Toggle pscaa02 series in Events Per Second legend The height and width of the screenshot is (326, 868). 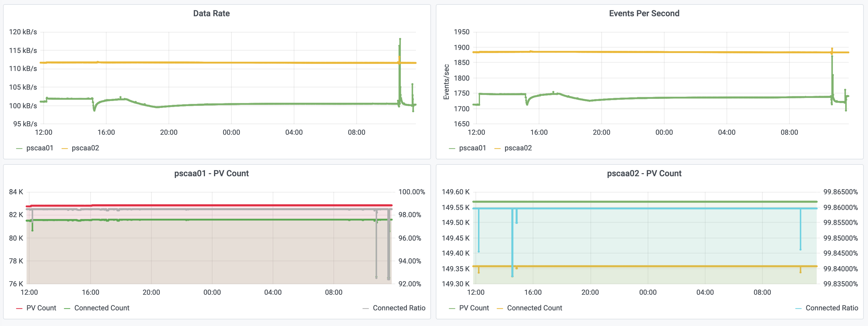[518, 148]
